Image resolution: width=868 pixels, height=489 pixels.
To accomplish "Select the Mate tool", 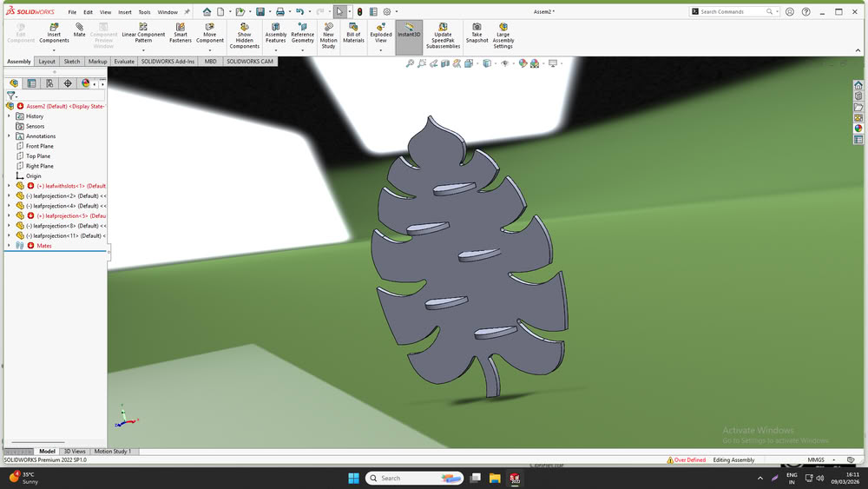I will coord(79,30).
